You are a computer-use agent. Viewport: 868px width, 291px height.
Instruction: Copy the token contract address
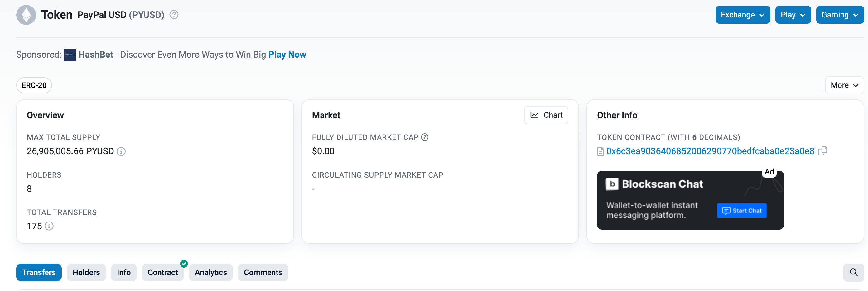(x=822, y=151)
